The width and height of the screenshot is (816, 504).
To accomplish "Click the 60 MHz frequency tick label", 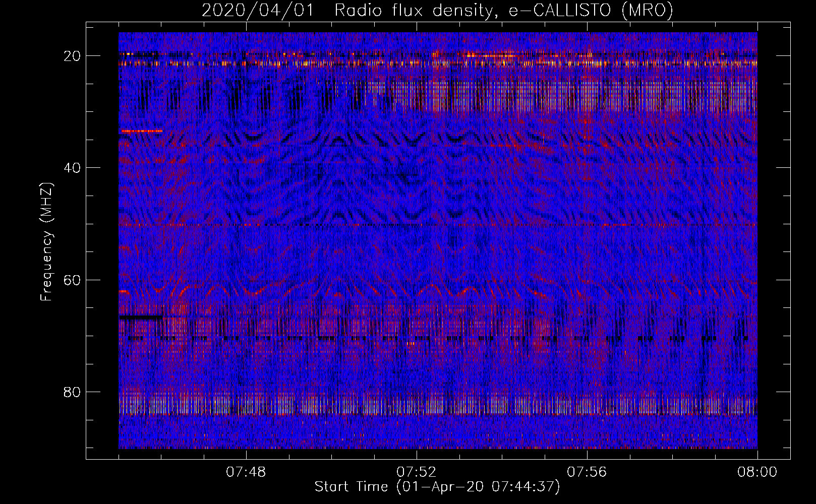I will [72, 280].
